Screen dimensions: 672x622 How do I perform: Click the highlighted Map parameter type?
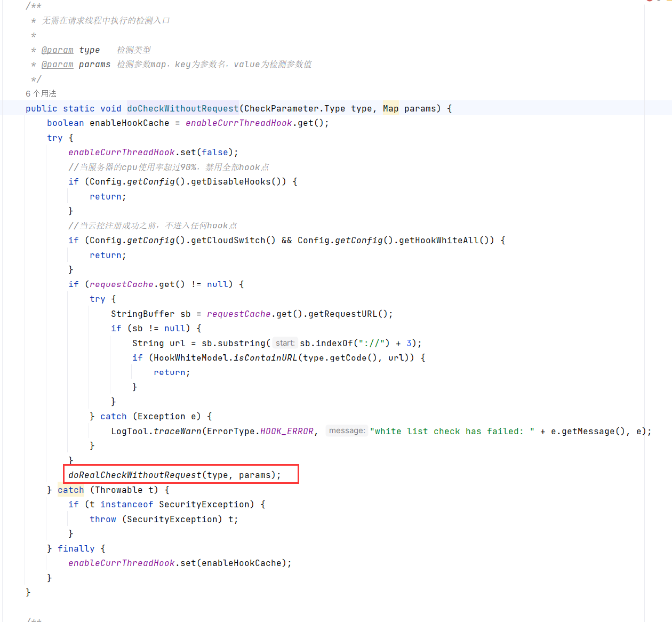[x=390, y=108]
